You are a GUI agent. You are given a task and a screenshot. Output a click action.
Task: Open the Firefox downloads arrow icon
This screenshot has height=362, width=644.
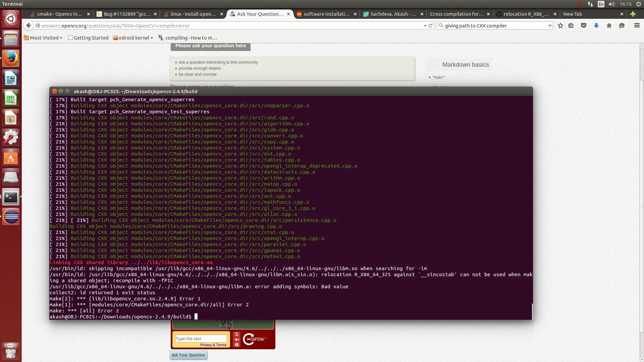[596, 26]
